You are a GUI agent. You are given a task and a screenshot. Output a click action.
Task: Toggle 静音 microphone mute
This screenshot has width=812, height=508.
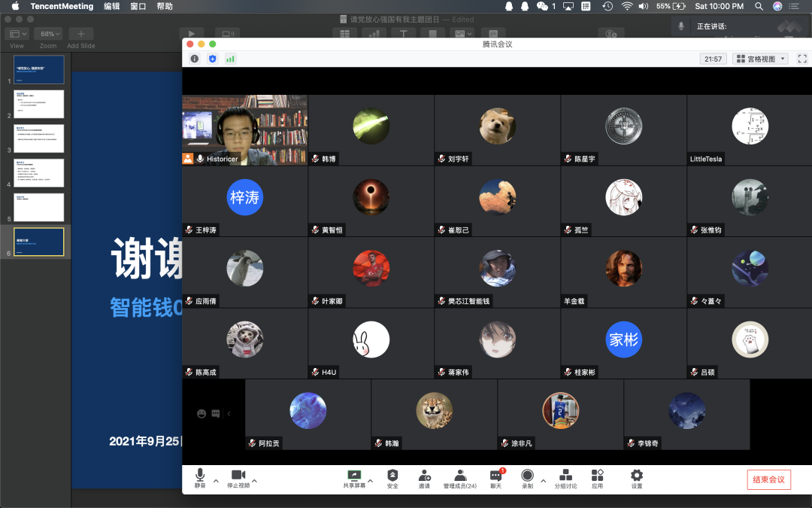[x=200, y=478]
